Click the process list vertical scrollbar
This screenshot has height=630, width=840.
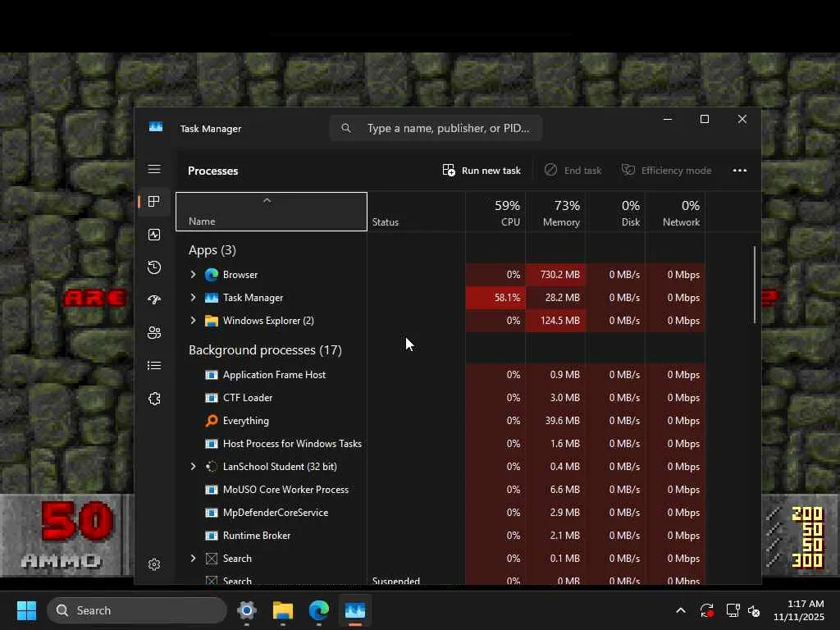click(755, 285)
